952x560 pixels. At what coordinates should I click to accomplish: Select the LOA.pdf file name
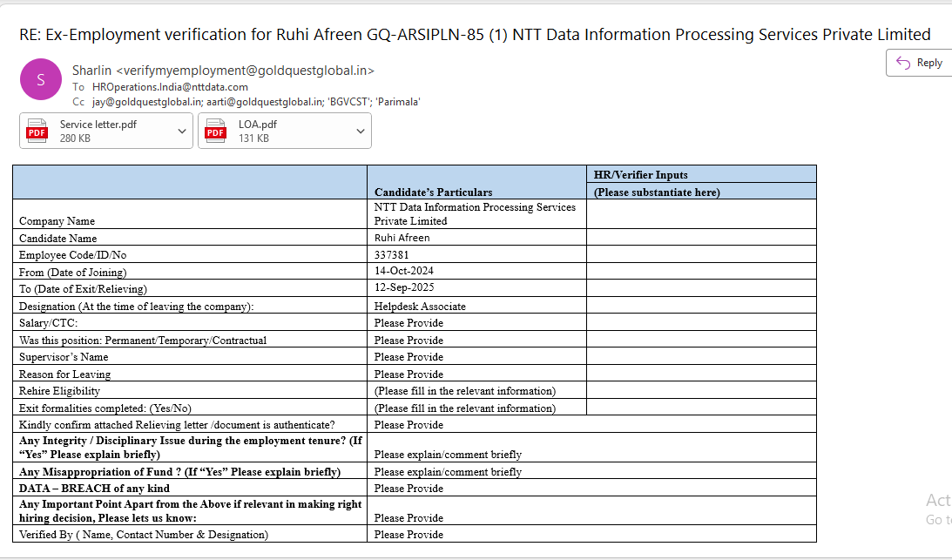coord(258,125)
